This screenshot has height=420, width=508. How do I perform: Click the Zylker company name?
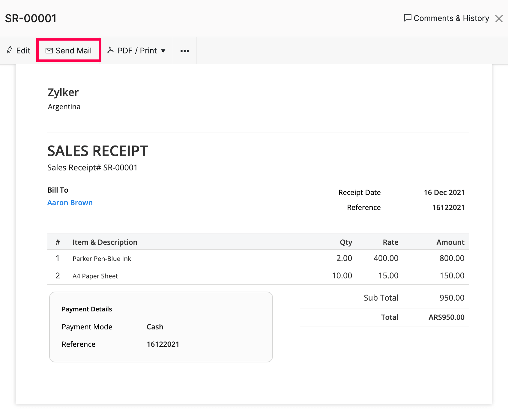tap(63, 92)
